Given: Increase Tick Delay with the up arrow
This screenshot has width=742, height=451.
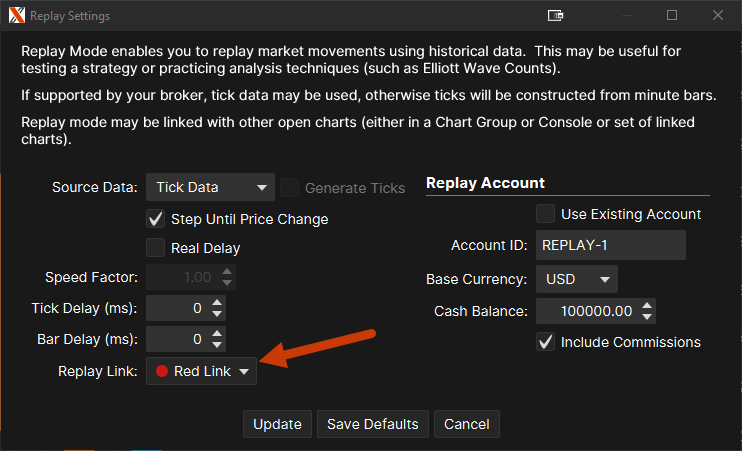Looking at the screenshot, I should [218, 302].
